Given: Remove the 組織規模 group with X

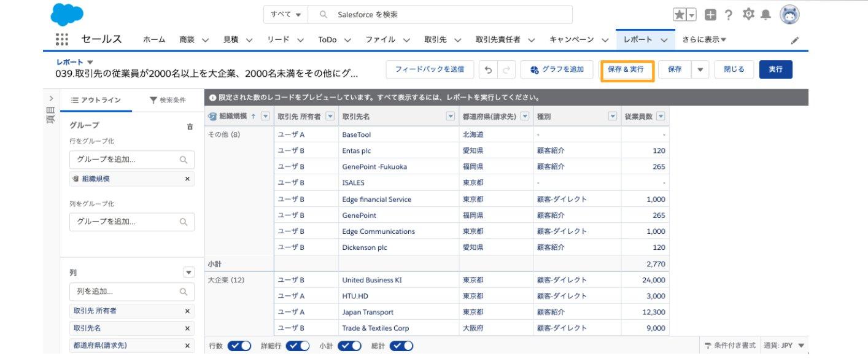Looking at the screenshot, I should 187,179.
